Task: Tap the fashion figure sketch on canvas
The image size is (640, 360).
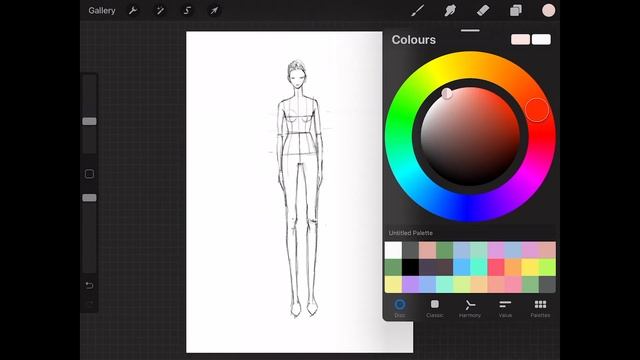Action: pyautogui.click(x=300, y=189)
